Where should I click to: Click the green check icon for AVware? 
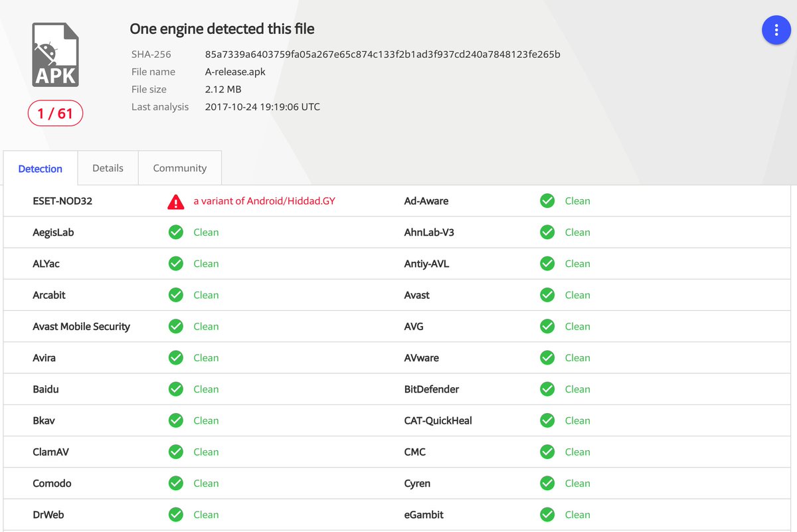(547, 358)
